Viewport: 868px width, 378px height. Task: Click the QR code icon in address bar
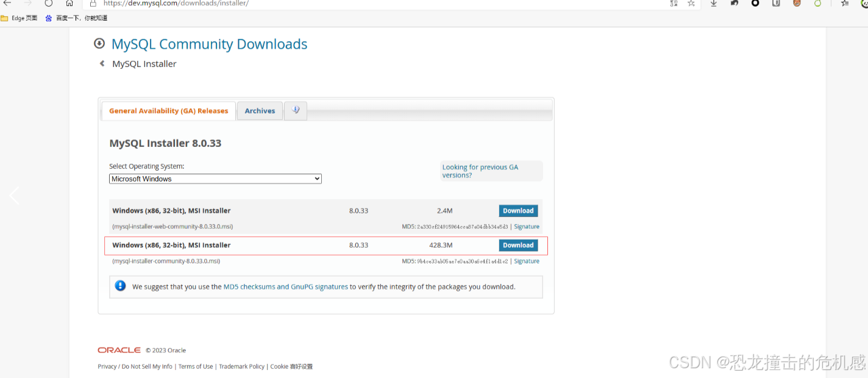[x=674, y=3]
